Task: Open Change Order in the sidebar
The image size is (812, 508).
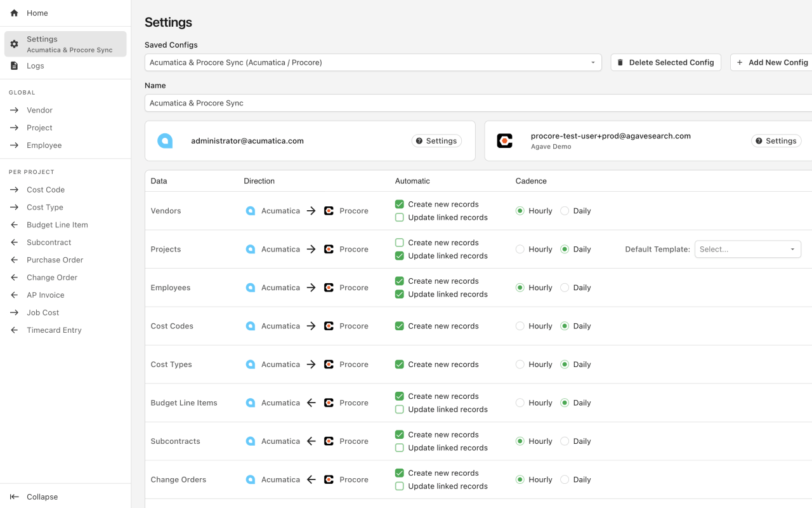Action: 65,277
